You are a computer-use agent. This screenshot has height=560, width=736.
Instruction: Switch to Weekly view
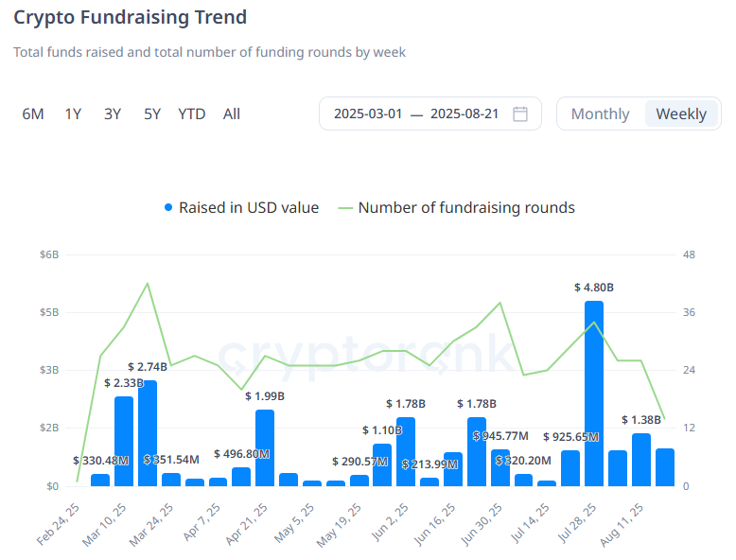tap(681, 114)
